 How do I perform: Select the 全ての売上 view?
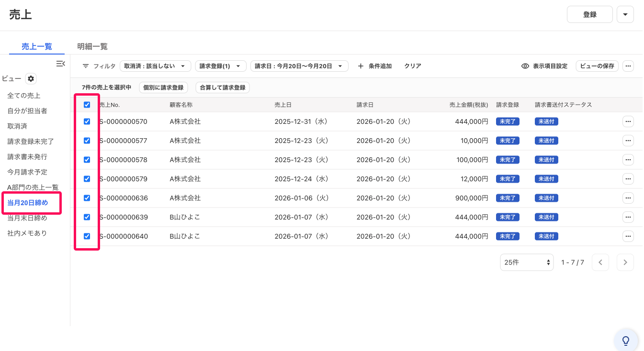24,96
